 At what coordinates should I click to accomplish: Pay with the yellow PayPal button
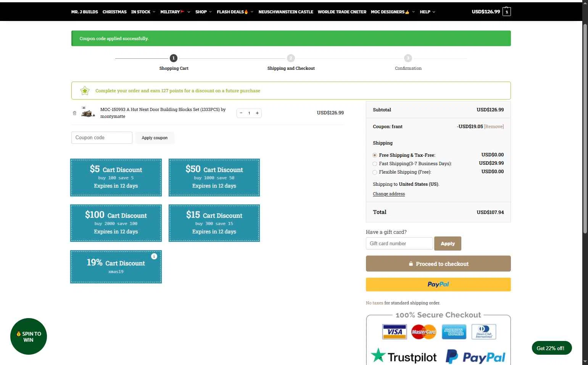438,285
